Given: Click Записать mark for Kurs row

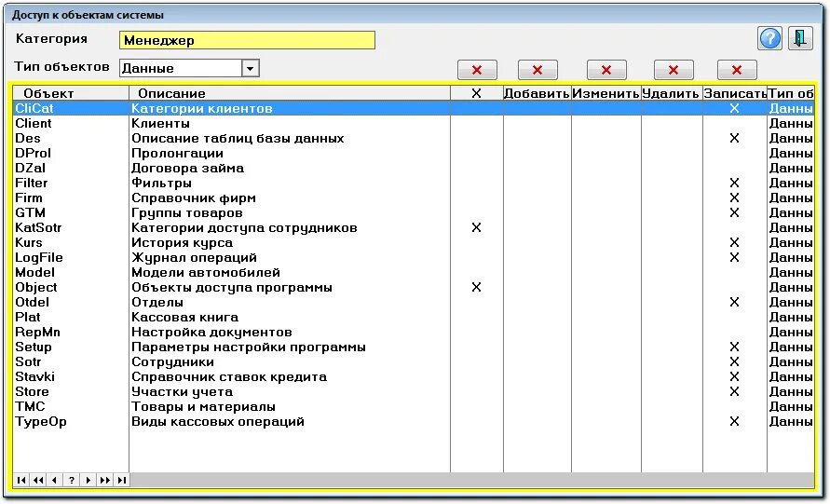Looking at the screenshot, I should point(734,243).
